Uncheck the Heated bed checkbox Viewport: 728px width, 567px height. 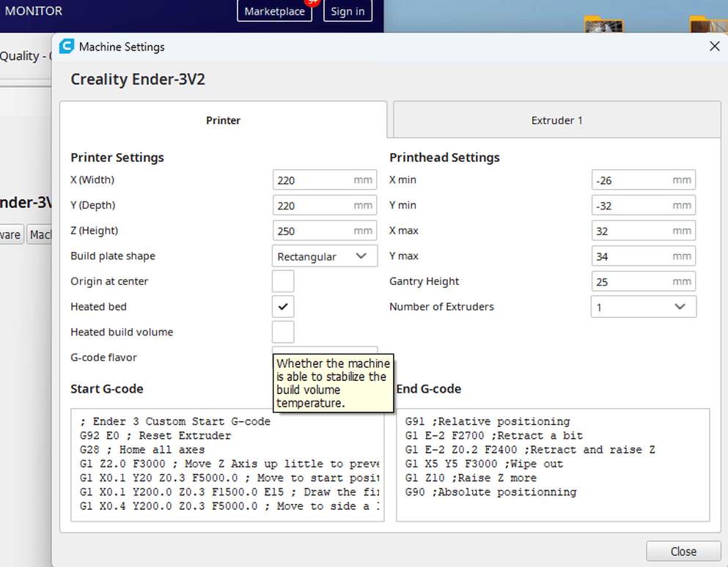[x=283, y=307]
